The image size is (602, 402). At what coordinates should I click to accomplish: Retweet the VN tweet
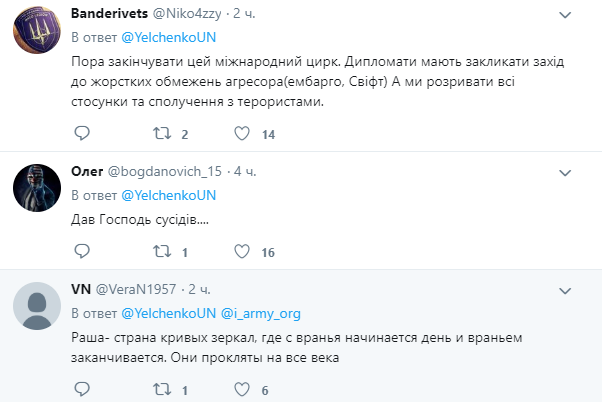click(162, 390)
